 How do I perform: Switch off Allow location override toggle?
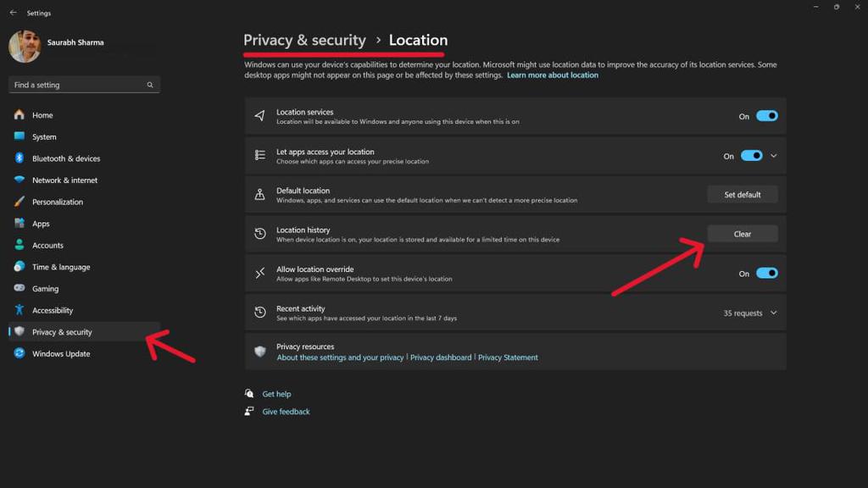[x=766, y=274]
